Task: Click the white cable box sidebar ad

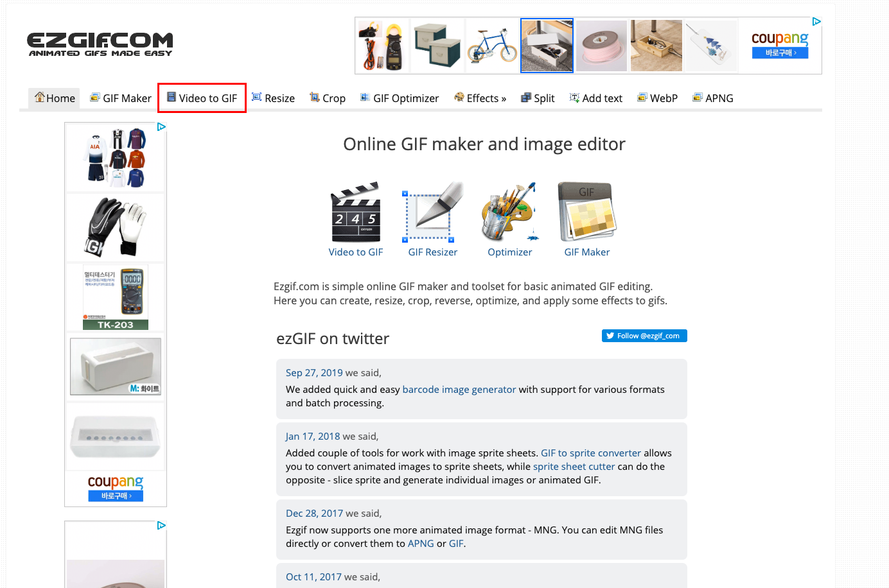Action: click(x=116, y=367)
